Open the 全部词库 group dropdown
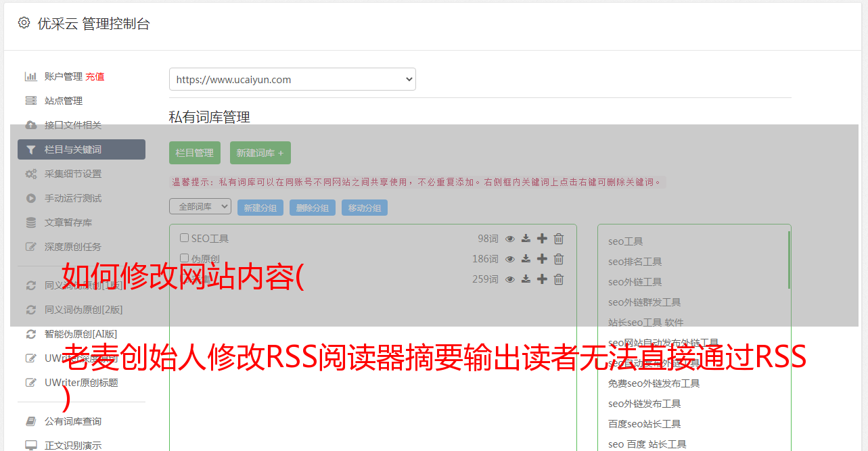This screenshot has height=451, width=868. coord(200,206)
